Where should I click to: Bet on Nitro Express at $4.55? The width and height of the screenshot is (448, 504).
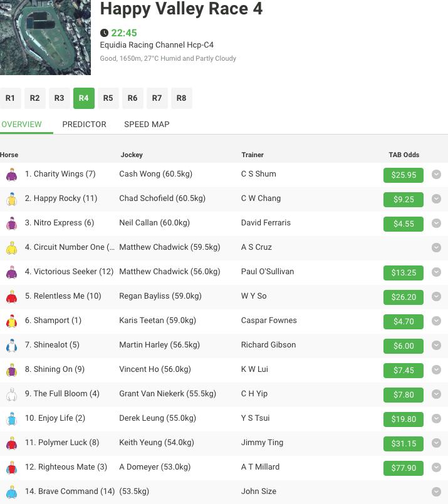tap(403, 224)
